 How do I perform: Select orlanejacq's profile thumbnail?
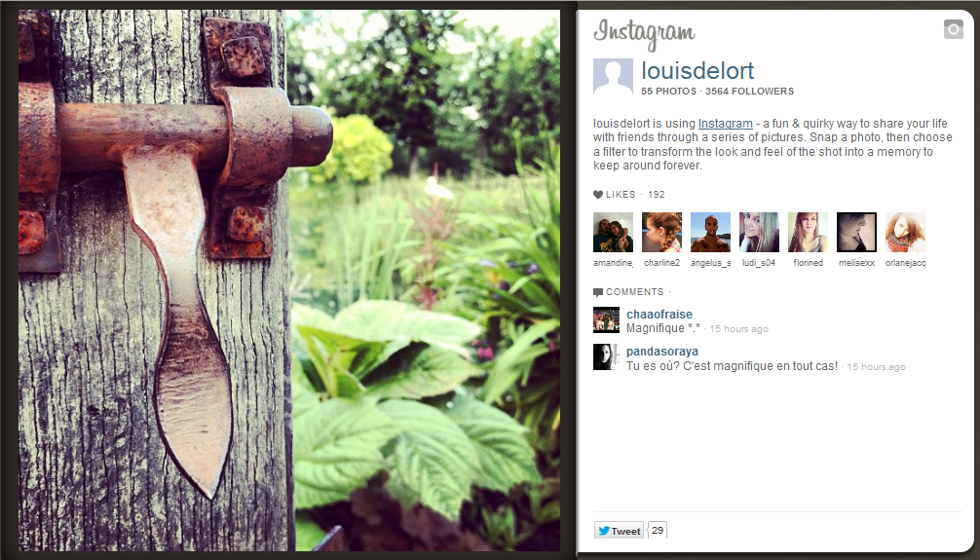click(x=906, y=232)
